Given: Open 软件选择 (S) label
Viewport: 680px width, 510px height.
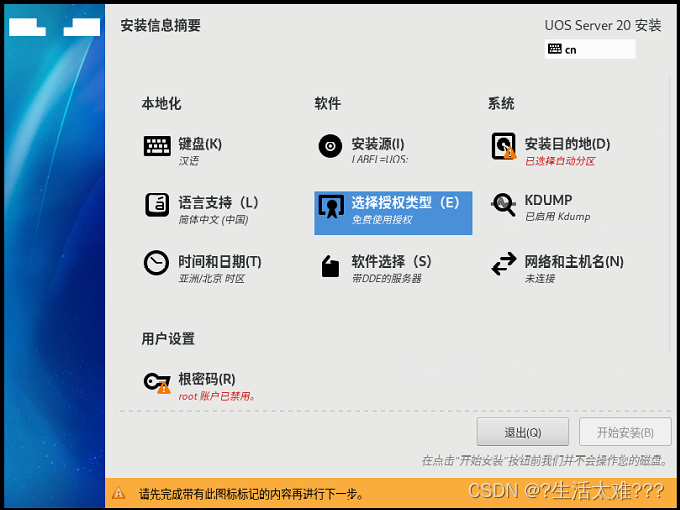Looking at the screenshot, I should click(391, 262).
